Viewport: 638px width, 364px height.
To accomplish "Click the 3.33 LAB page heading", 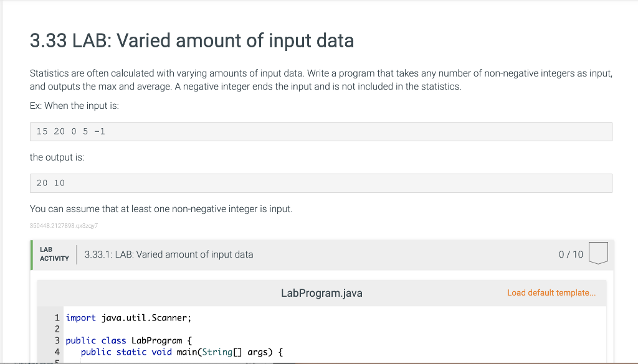I will (192, 40).
